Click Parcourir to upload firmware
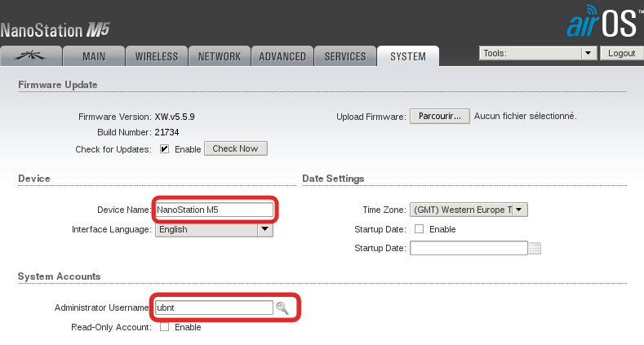Image resolution: width=644 pixels, height=345 pixels. click(439, 116)
